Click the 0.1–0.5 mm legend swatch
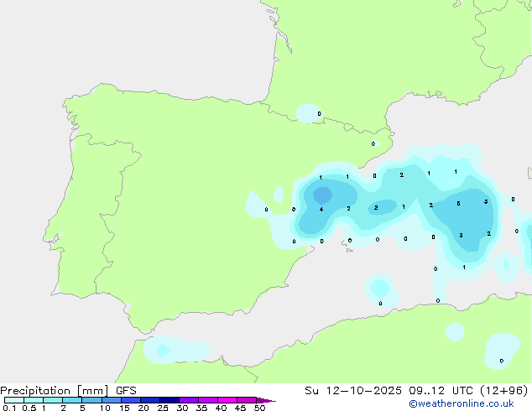 point(14,400)
